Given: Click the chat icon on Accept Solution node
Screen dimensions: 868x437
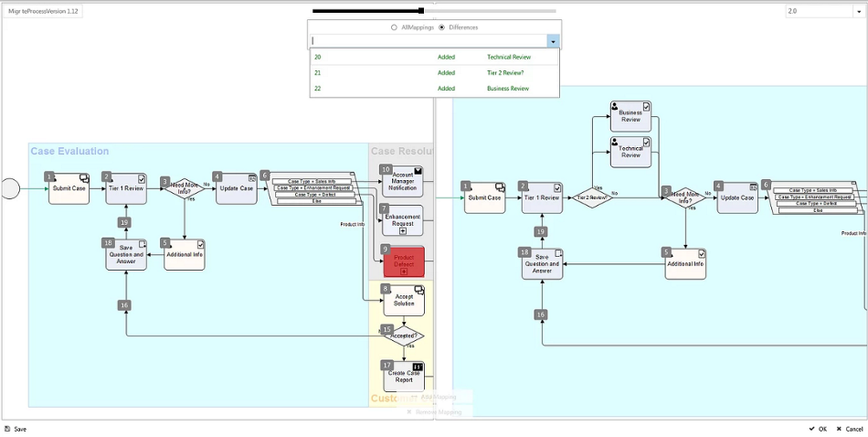Looking at the screenshot, I should point(419,290).
